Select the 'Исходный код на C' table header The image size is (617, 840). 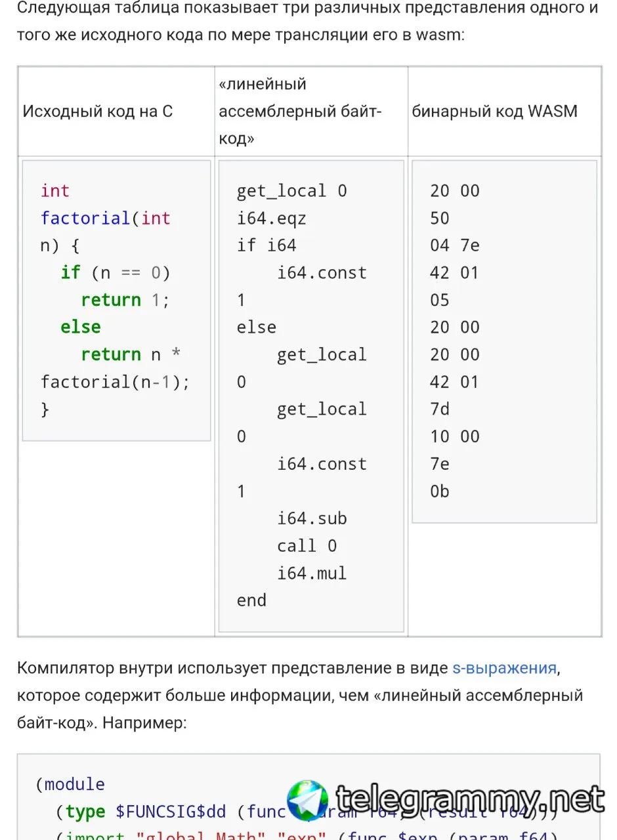(x=98, y=111)
